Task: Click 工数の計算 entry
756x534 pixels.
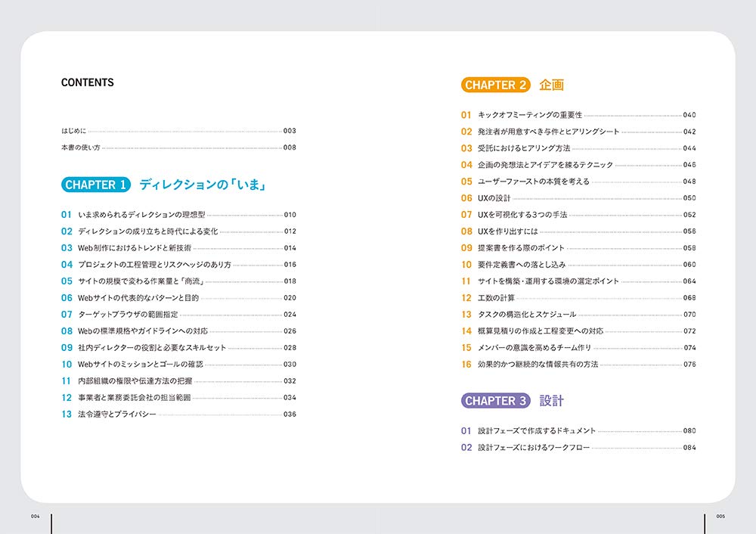Action: (x=578, y=298)
